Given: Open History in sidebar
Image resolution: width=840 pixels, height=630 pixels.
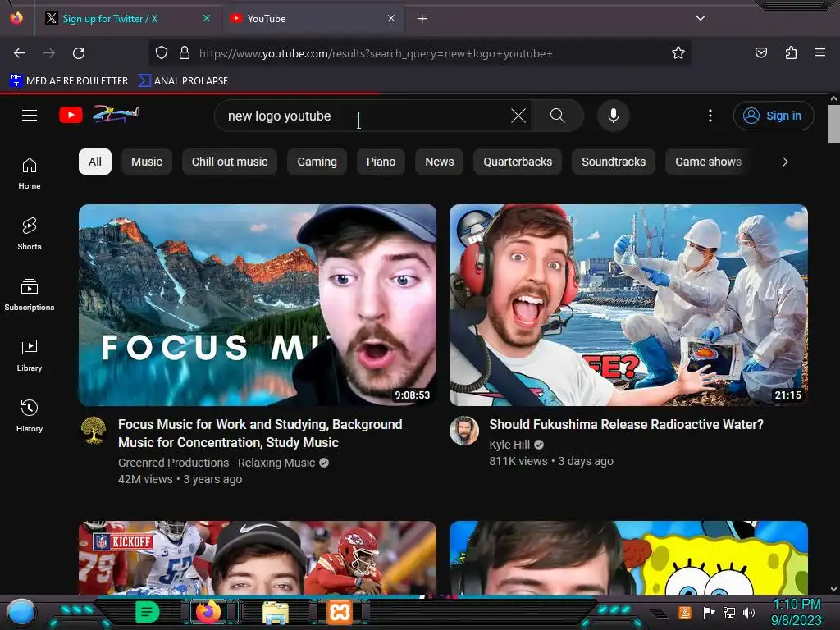Looking at the screenshot, I should 30,416.
